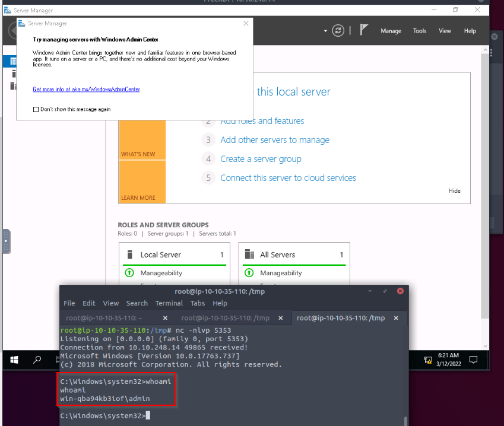Click All Servers icon in tile

click(249, 254)
